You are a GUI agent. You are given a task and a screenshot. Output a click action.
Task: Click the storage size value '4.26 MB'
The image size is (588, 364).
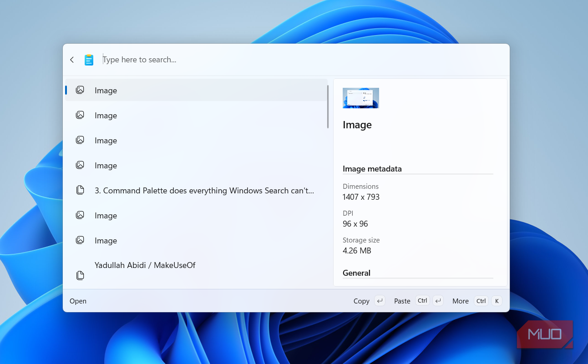pos(357,251)
